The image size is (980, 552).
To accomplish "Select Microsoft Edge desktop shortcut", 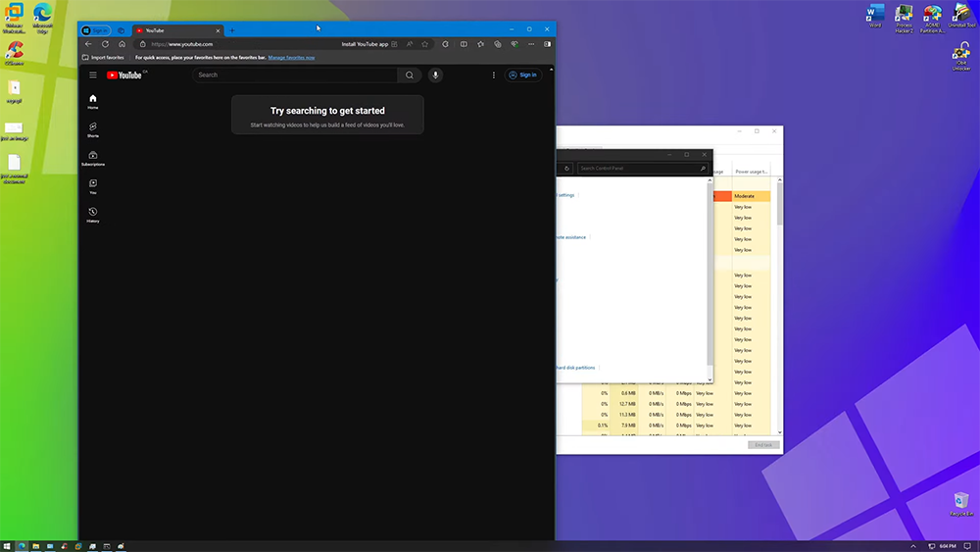I will (42, 18).
